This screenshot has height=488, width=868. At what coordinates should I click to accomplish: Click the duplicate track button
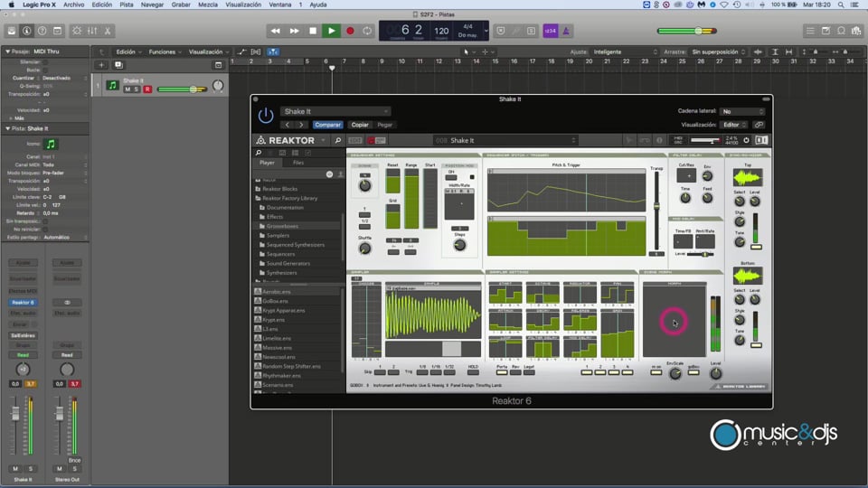click(x=118, y=65)
